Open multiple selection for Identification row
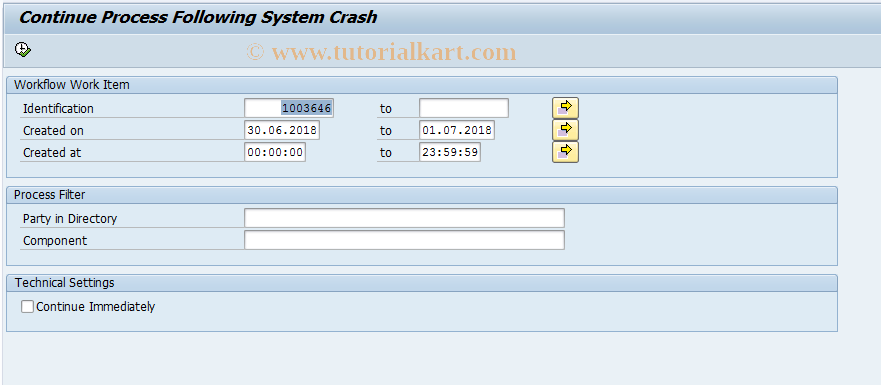Viewport: 881px width, 385px height. pos(565,108)
